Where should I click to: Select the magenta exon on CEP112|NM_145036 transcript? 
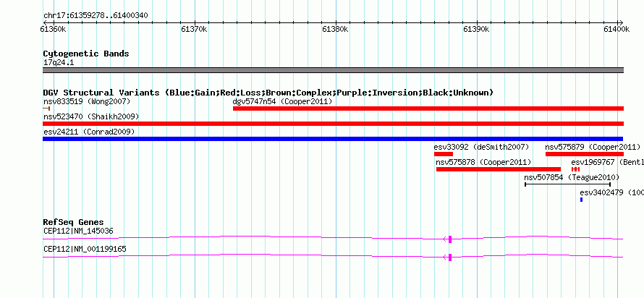point(450,239)
